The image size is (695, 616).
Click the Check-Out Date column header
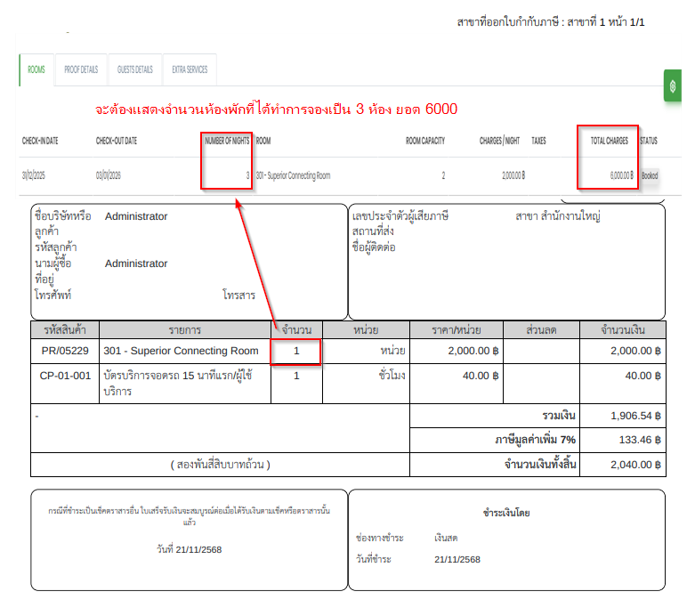point(117,141)
